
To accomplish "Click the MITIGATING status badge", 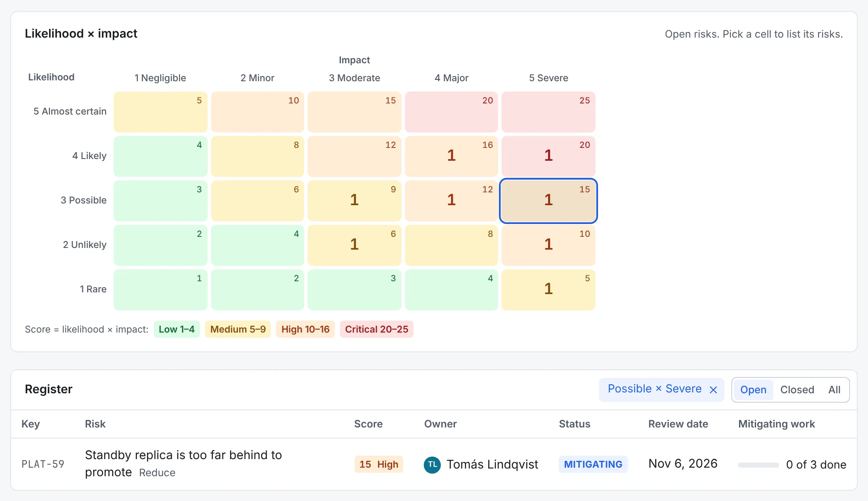I will click(x=593, y=464).
